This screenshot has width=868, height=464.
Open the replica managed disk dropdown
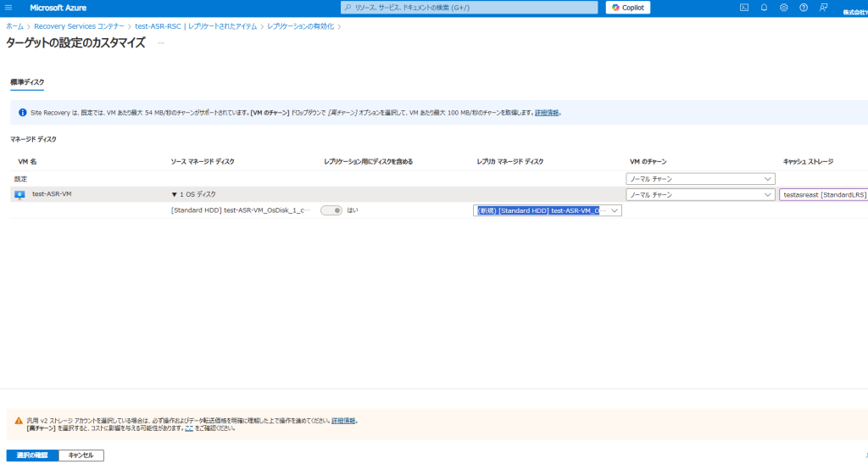click(548, 210)
